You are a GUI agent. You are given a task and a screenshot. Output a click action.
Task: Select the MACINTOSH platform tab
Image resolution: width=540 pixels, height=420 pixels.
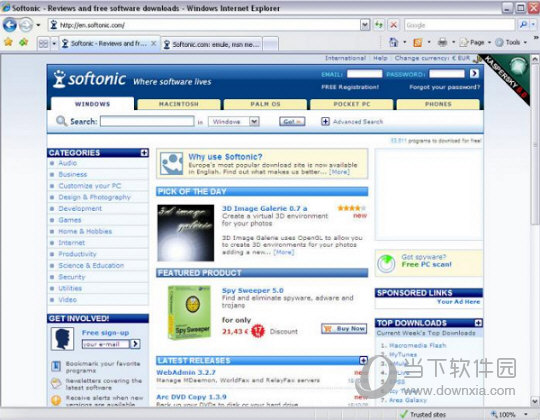(x=178, y=104)
